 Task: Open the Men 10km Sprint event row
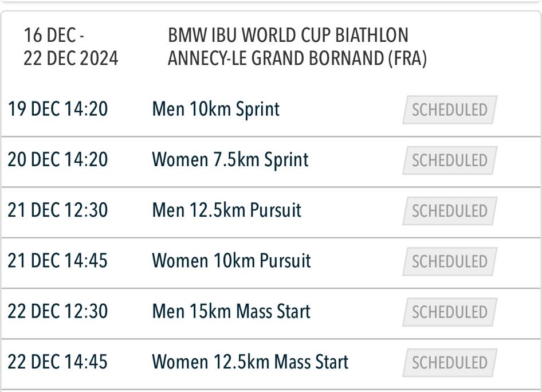coord(270,109)
